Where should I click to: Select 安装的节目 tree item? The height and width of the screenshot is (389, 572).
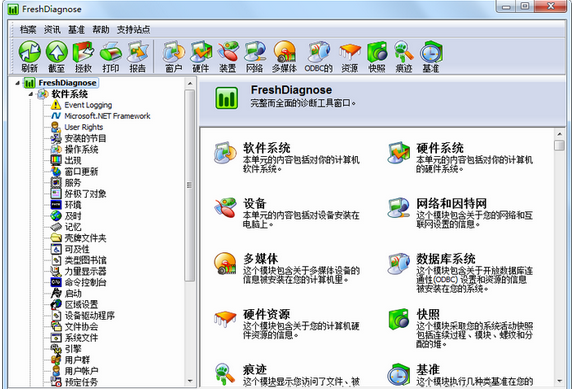coord(85,138)
